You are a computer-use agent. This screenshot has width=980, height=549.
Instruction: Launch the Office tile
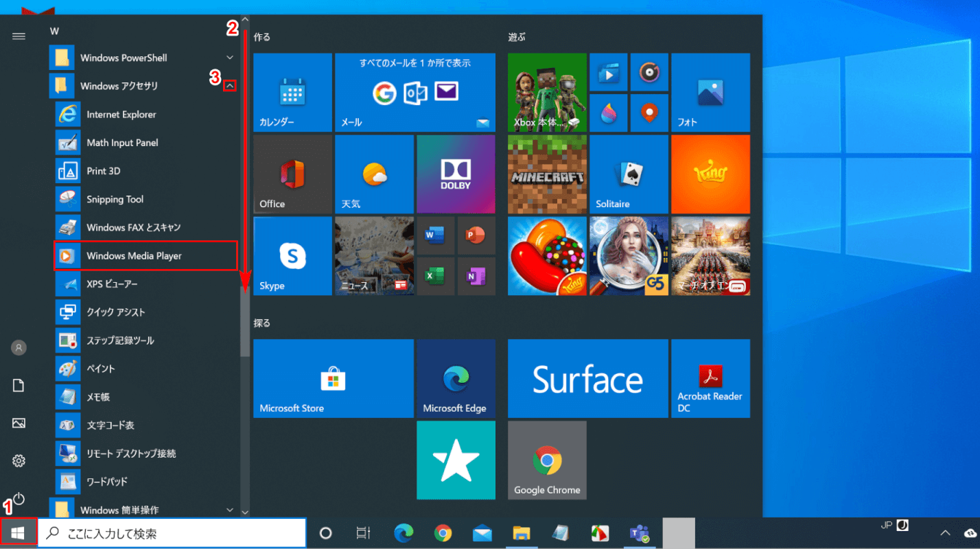point(292,174)
